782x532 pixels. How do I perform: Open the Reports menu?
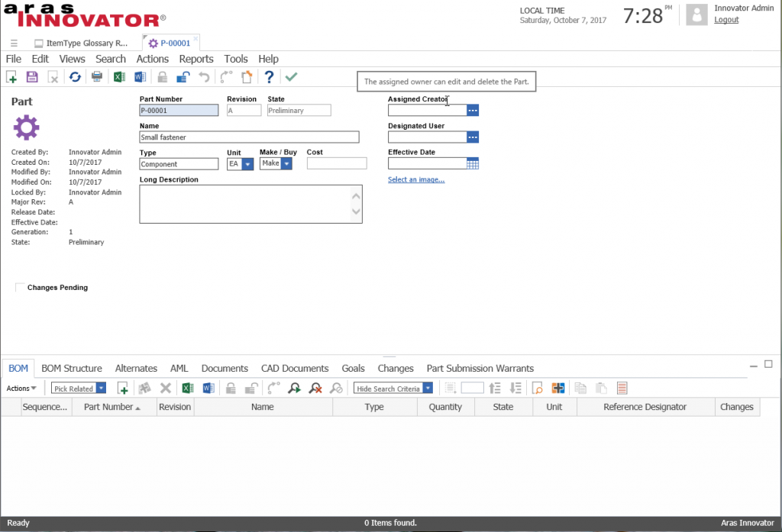click(196, 59)
